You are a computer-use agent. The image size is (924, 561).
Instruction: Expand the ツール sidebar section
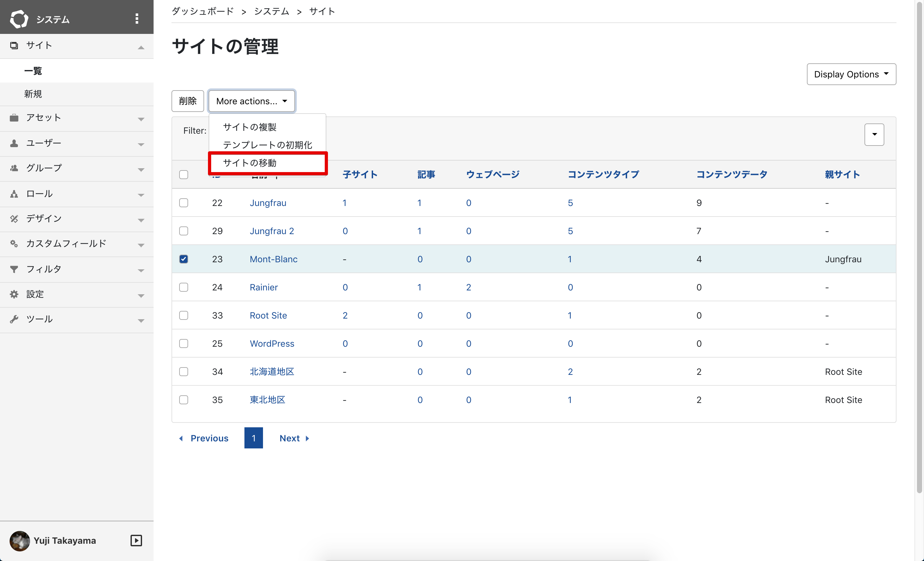[x=141, y=320]
